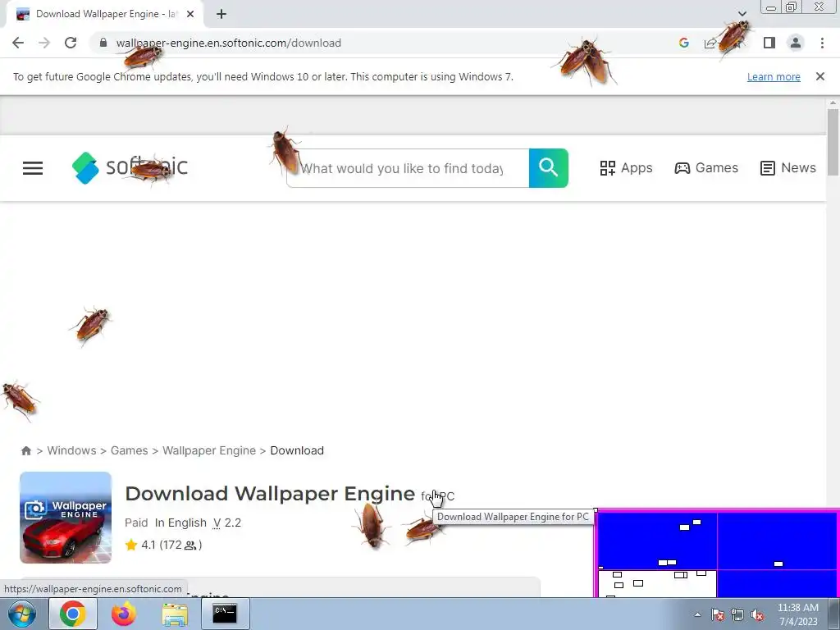Launch Firefox from taskbar
The width and height of the screenshot is (840, 630).
tap(124, 614)
